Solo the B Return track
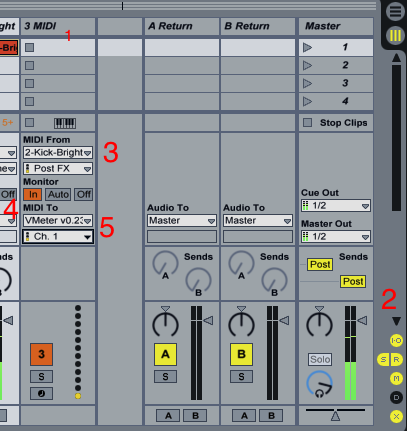 coord(241,377)
